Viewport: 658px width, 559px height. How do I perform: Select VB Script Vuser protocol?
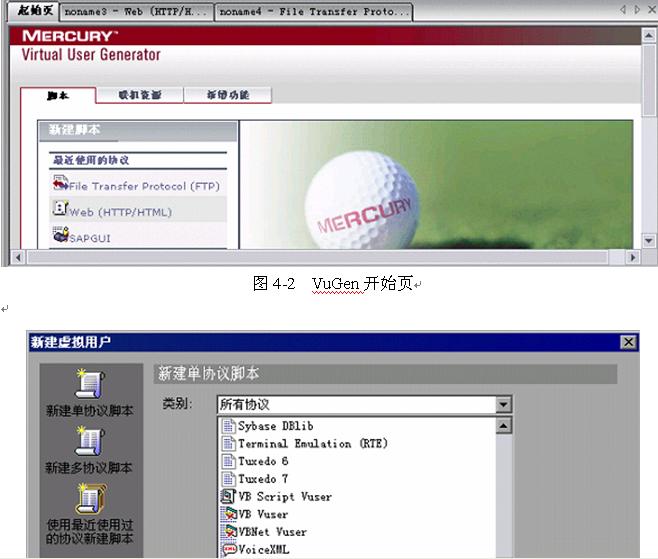click(x=285, y=496)
